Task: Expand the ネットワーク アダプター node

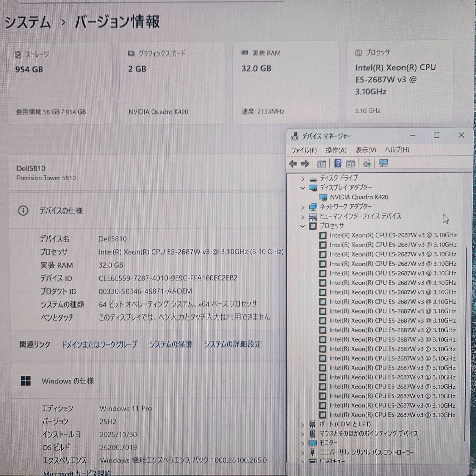Action: coord(303,207)
